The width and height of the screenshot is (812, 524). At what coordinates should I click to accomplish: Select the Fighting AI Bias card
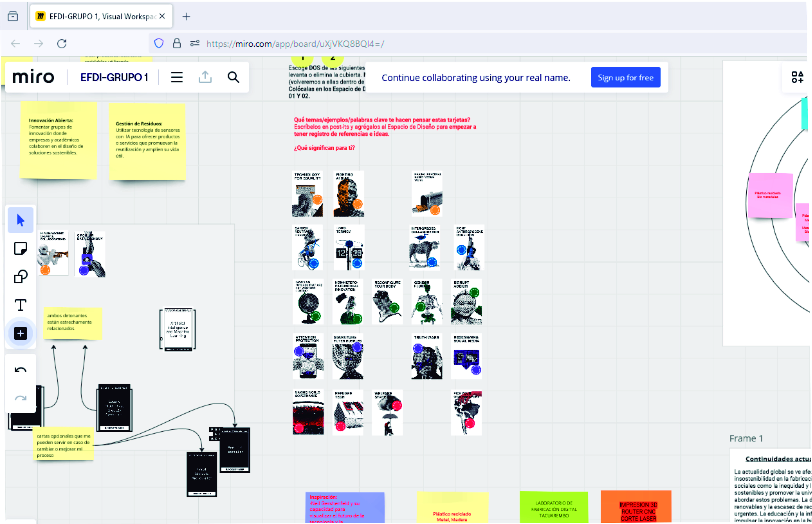coord(349,194)
